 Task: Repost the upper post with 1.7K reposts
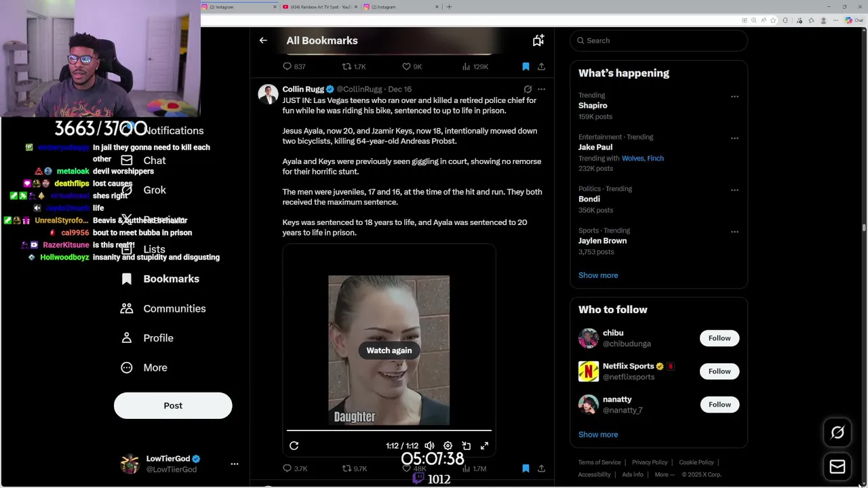(354, 66)
